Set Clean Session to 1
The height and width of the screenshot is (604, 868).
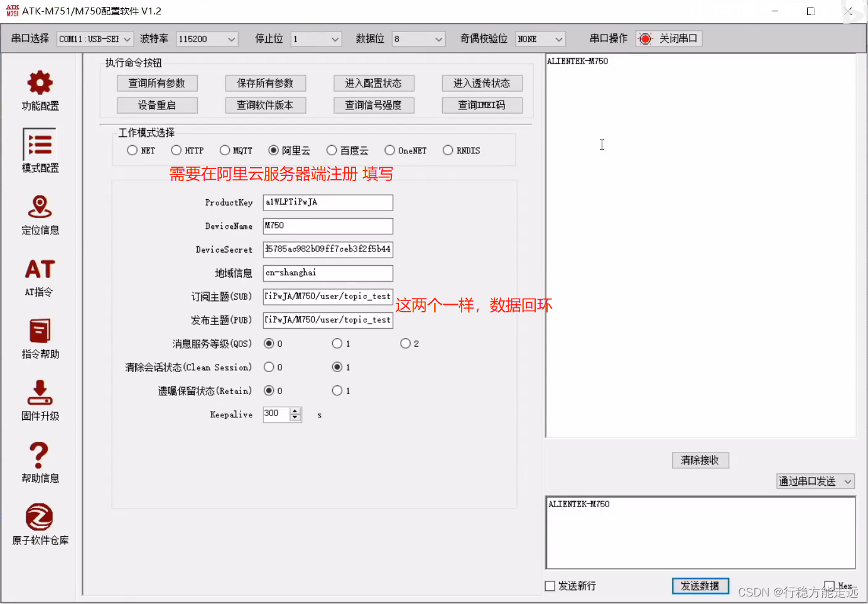pos(337,367)
